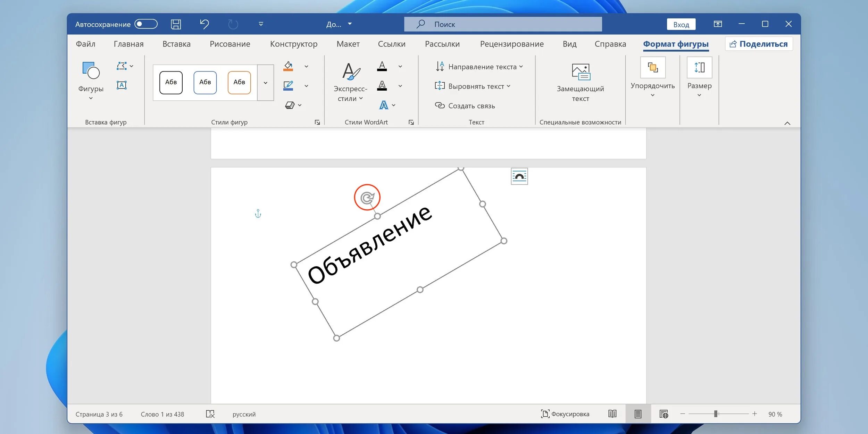Click the Shape Effects icon

[x=290, y=105]
